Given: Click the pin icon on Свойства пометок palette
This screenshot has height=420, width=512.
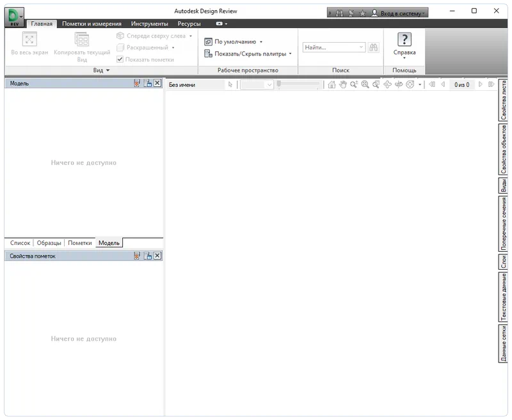Looking at the screenshot, I should pos(137,256).
